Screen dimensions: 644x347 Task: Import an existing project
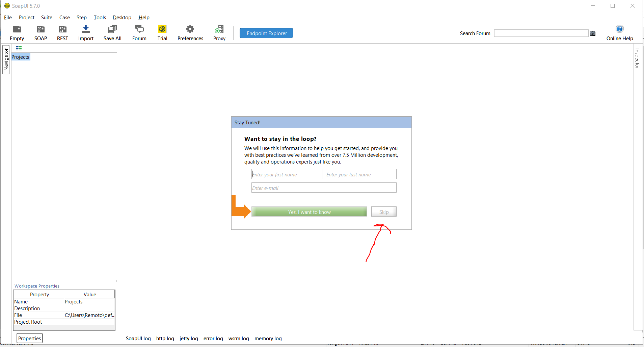[x=86, y=33]
